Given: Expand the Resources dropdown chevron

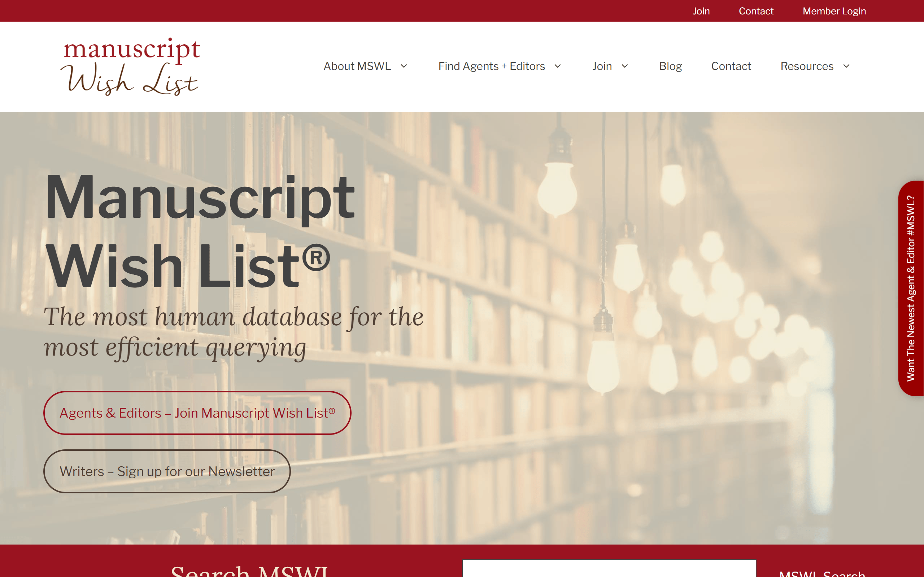Looking at the screenshot, I should 848,66.
